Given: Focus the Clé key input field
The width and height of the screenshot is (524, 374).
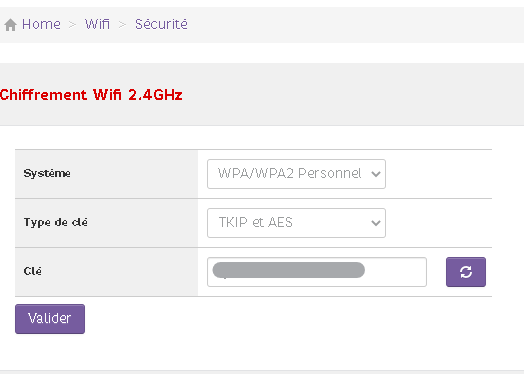Looking at the screenshot, I should tap(317, 272).
